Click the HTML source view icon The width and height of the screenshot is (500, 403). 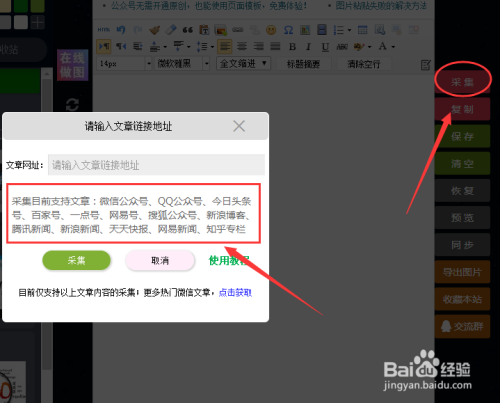[x=104, y=30]
